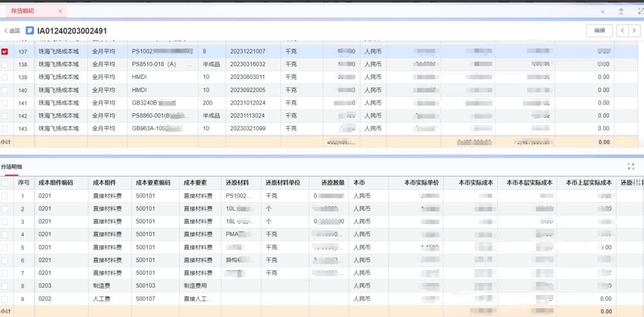
Task: Click the upload arrow icon in top bar
Action: [x=621, y=11]
